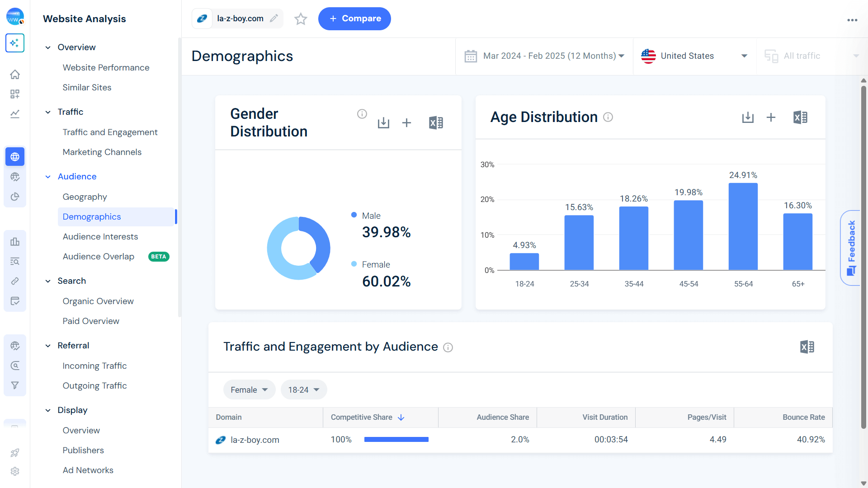Open the All traffic dropdown
Screen dimensions: 868x488
tap(812, 56)
